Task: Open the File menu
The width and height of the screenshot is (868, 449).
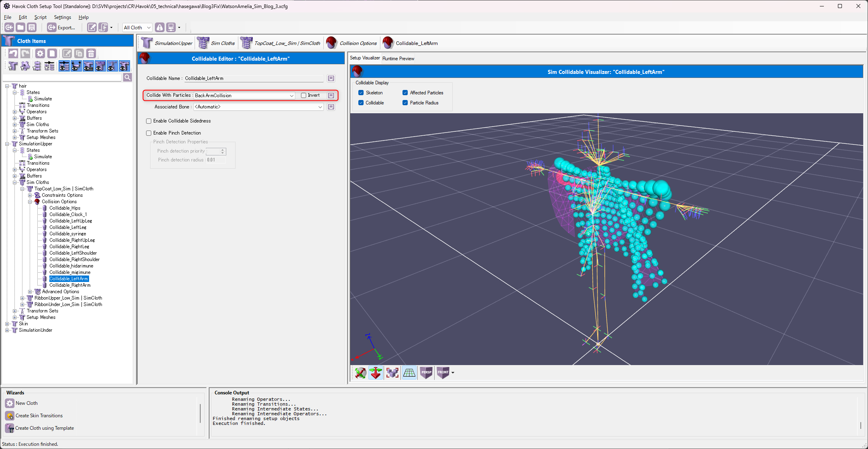Action: click(x=8, y=17)
